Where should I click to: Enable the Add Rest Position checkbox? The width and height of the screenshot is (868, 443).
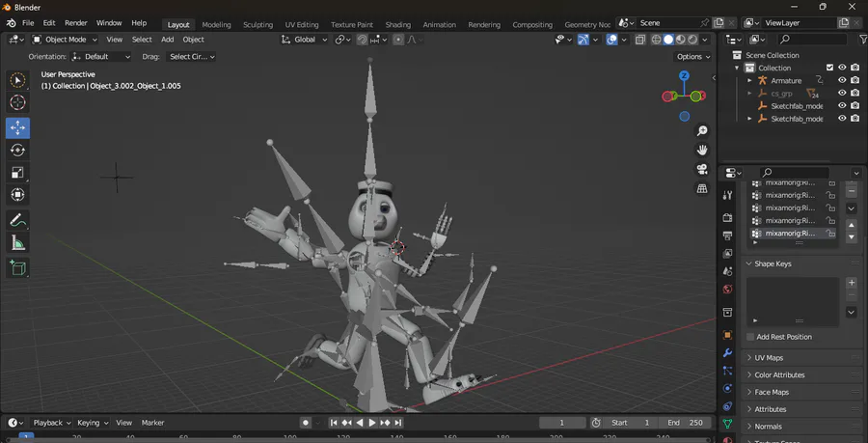tap(750, 337)
